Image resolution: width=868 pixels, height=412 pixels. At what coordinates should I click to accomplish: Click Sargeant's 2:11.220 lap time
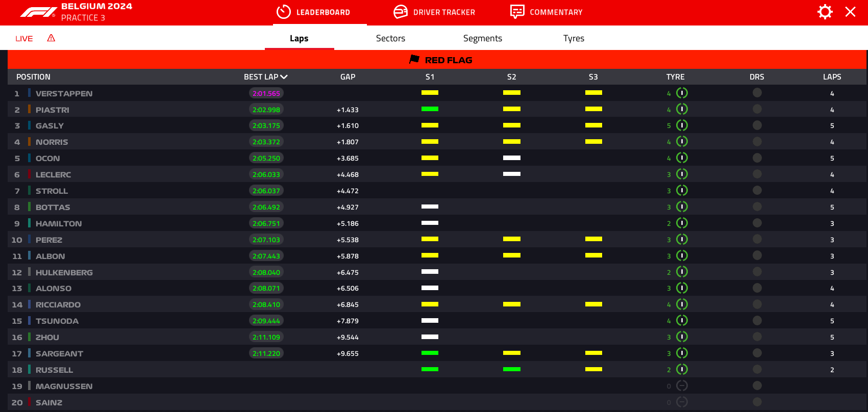[x=266, y=353]
